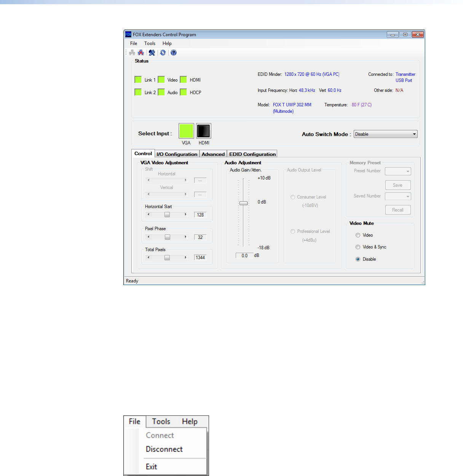
Task: Choose Disconnect in the expanded File menu
Action: pos(164,449)
